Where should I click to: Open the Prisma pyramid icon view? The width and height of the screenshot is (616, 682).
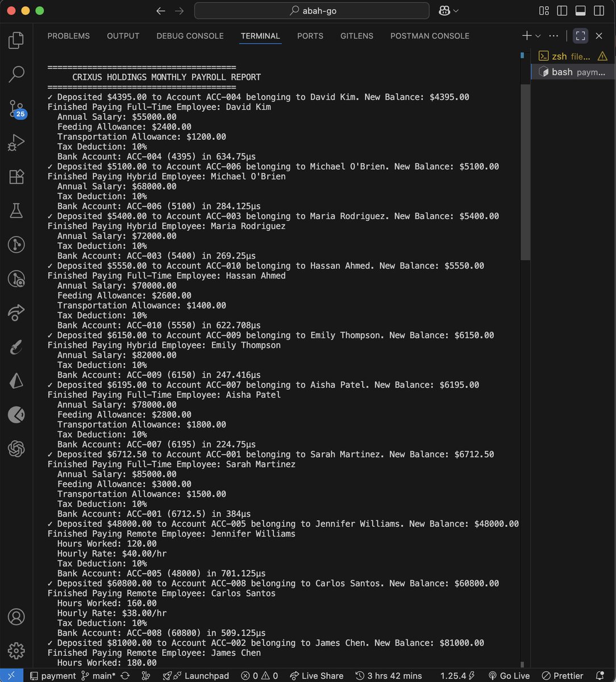(16, 381)
